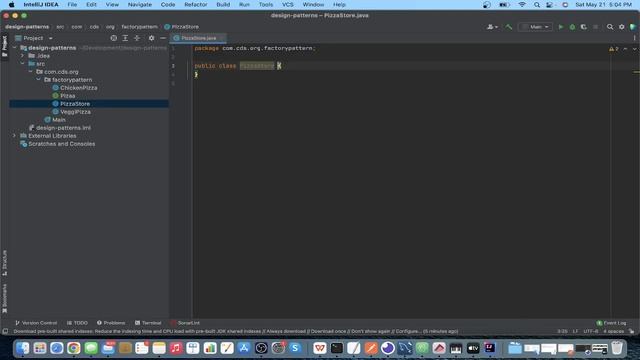Click LF line separator in status bar
640x360 pixels.
[575, 331]
